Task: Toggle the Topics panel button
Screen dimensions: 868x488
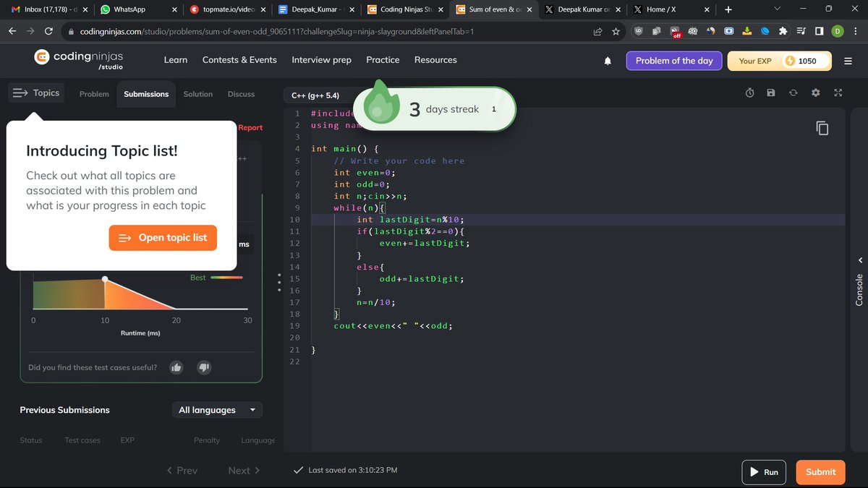Action: (x=36, y=93)
